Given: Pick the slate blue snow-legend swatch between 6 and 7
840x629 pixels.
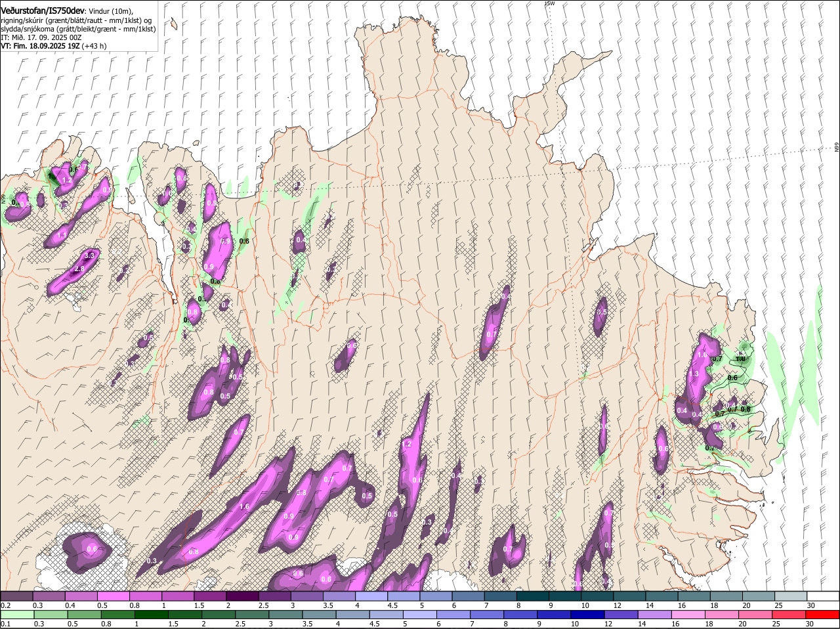Looking at the screenshot, I should [469, 596].
